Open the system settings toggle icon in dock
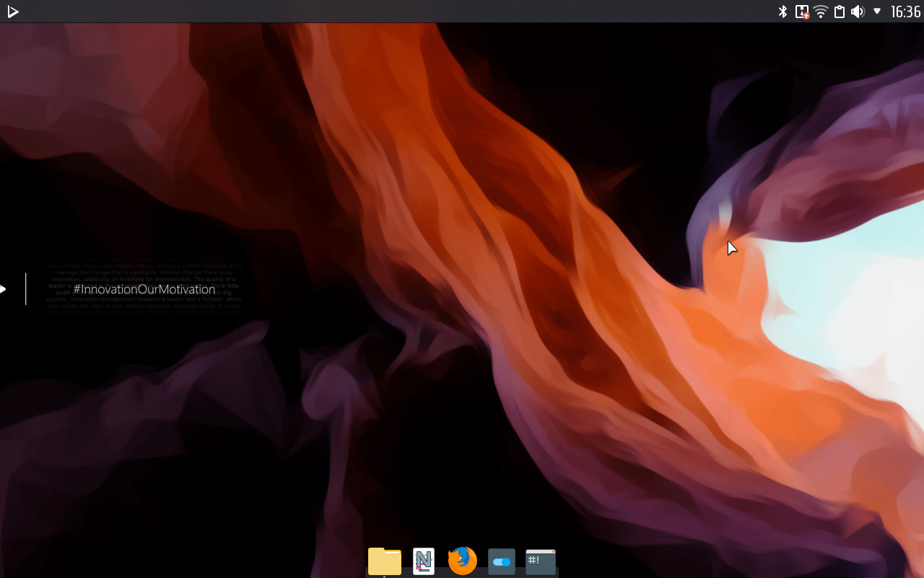The height and width of the screenshot is (578, 924). pos(502,561)
